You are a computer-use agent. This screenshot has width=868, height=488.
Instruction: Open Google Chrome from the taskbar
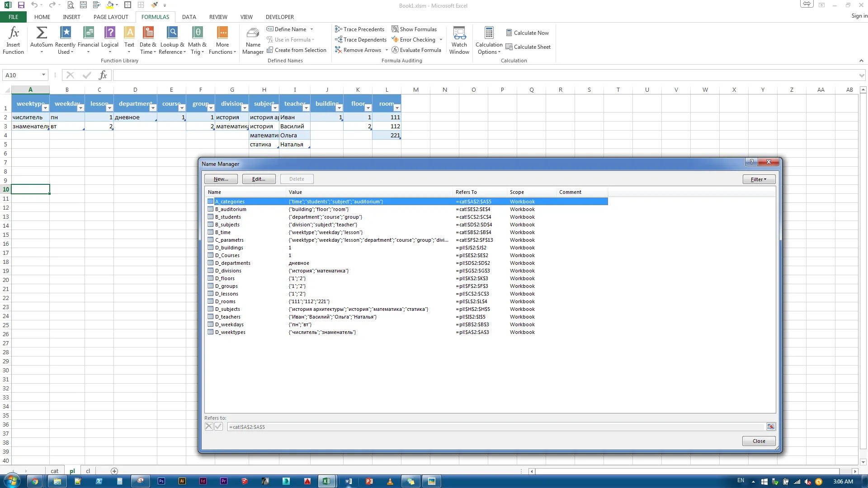click(x=35, y=481)
